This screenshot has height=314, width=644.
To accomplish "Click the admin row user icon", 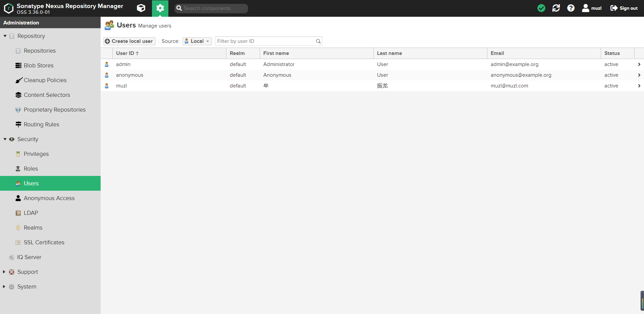I will click(x=107, y=64).
